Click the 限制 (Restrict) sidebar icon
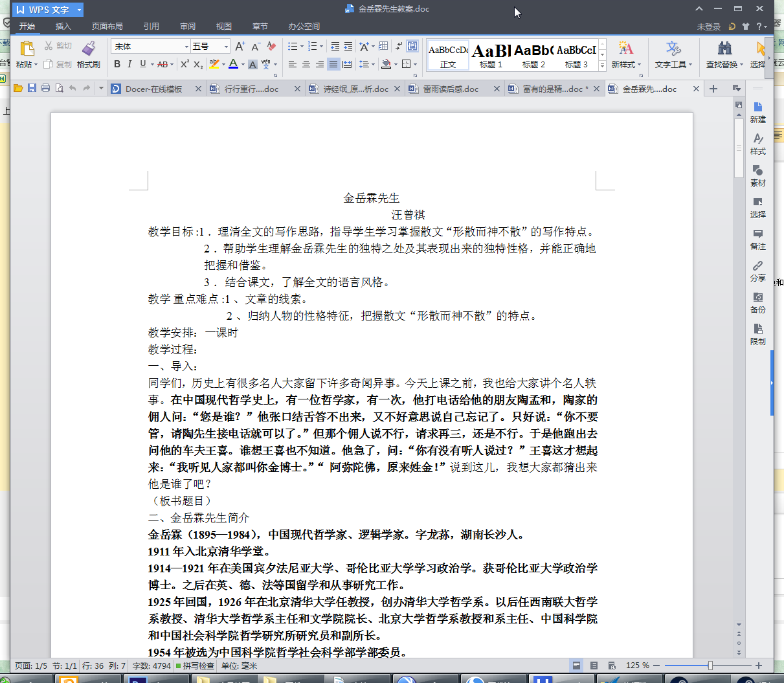The height and width of the screenshot is (683, 784). 757,333
